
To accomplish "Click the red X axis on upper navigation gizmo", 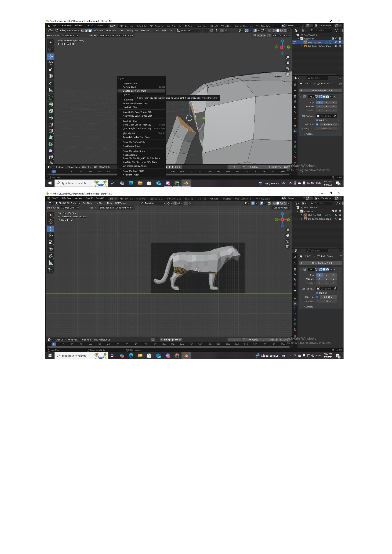I will point(282,47).
